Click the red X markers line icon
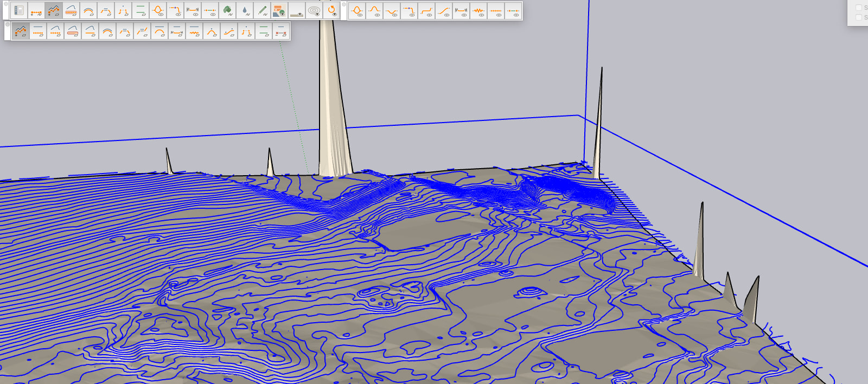Viewport: 868px width, 384px height. point(280,31)
